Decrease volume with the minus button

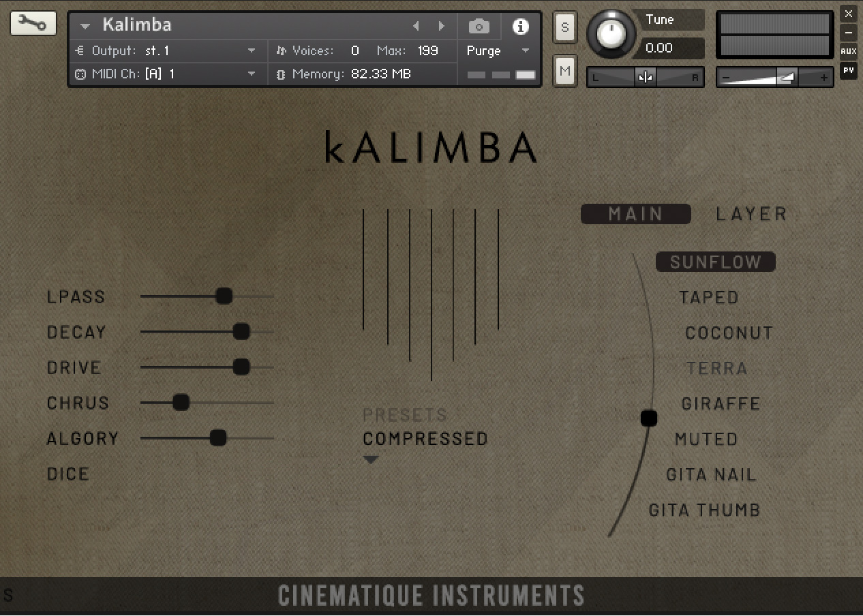pos(726,78)
